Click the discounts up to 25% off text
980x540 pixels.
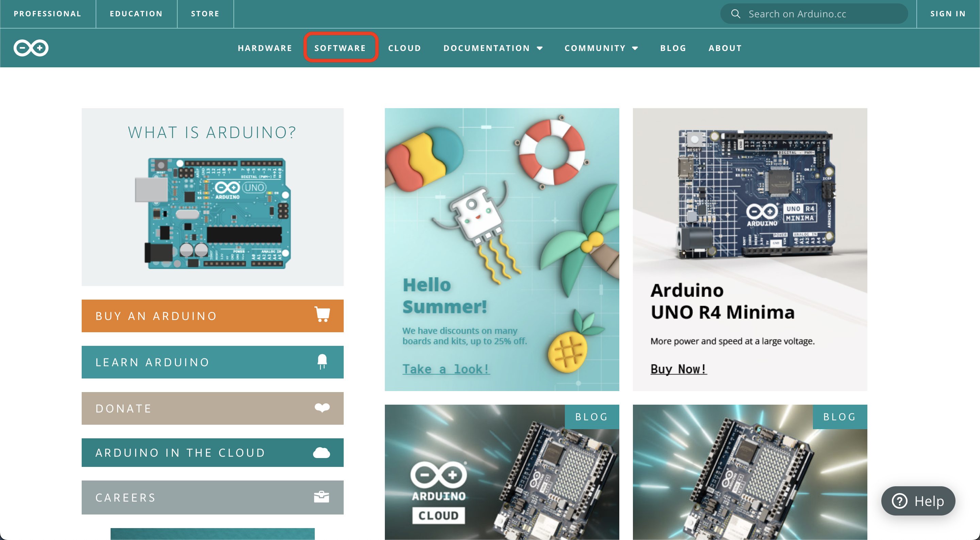(464, 336)
